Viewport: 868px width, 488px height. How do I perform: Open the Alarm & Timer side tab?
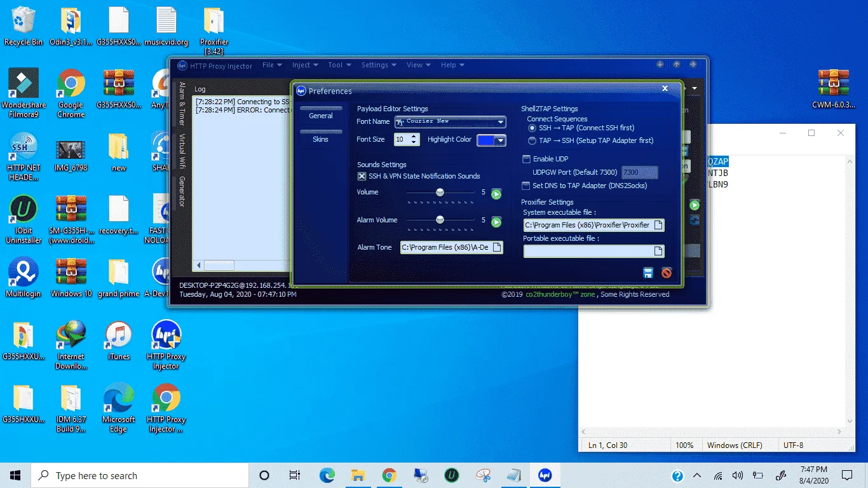(182, 104)
